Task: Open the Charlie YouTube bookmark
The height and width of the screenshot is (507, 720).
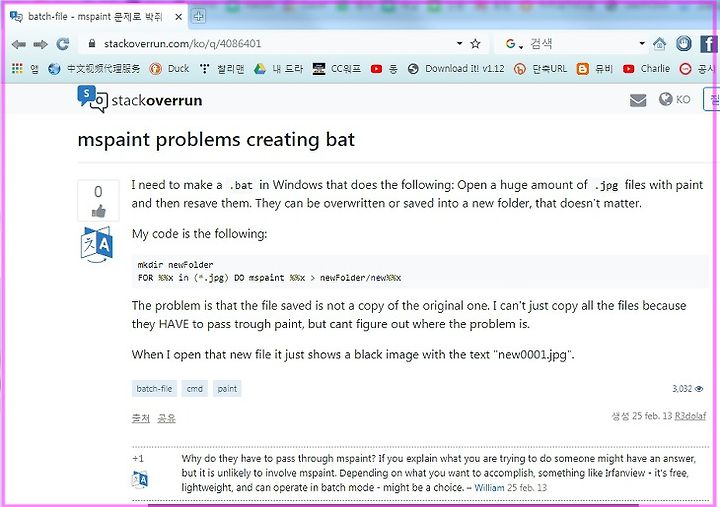Action: 647,68
